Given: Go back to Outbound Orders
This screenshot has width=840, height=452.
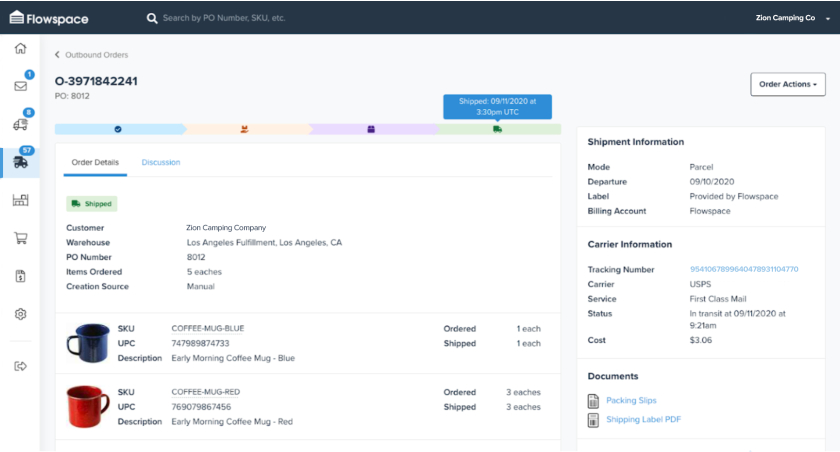Looking at the screenshot, I should (x=91, y=55).
